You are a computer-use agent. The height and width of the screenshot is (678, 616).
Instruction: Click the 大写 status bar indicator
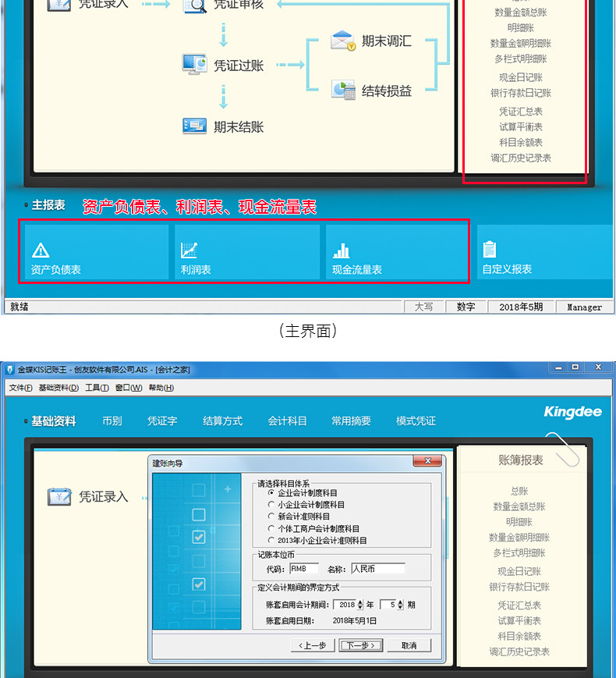coord(423,307)
